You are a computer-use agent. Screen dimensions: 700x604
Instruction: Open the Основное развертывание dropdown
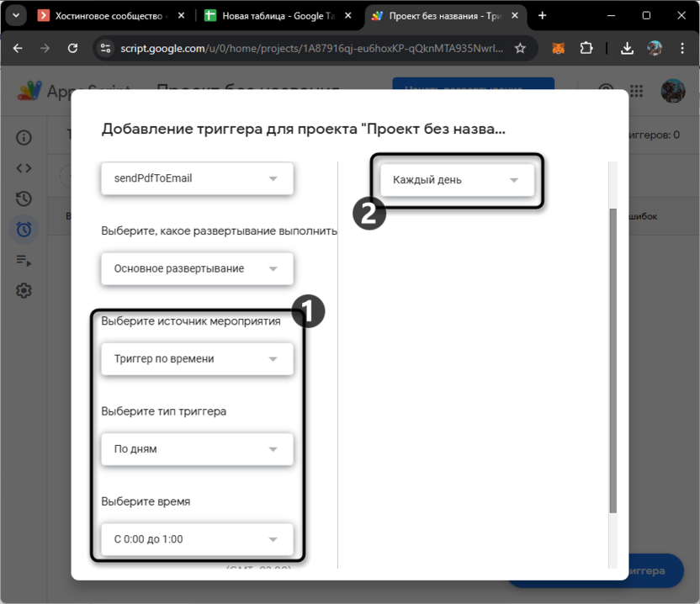[197, 268]
